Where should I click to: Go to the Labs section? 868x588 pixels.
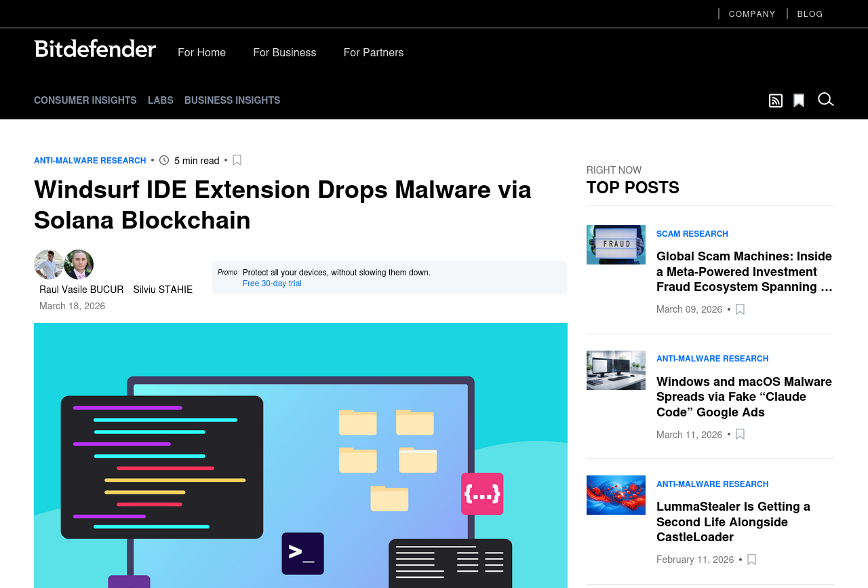pos(161,100)
